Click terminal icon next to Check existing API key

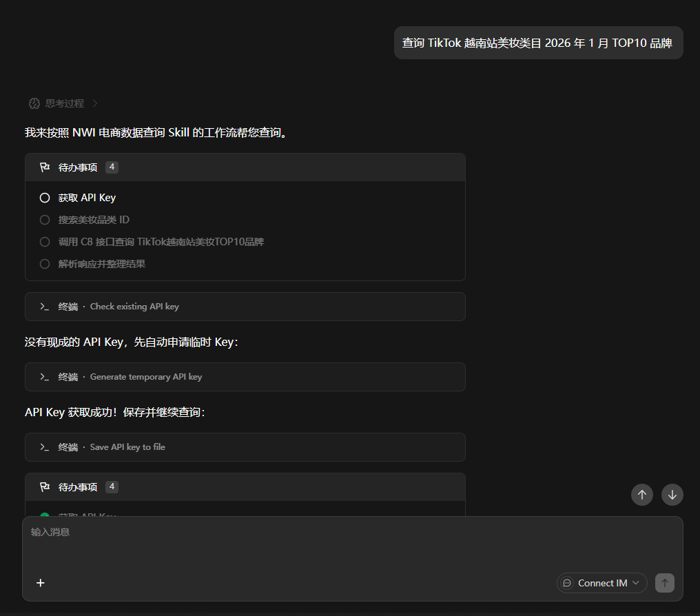point(44,307)
